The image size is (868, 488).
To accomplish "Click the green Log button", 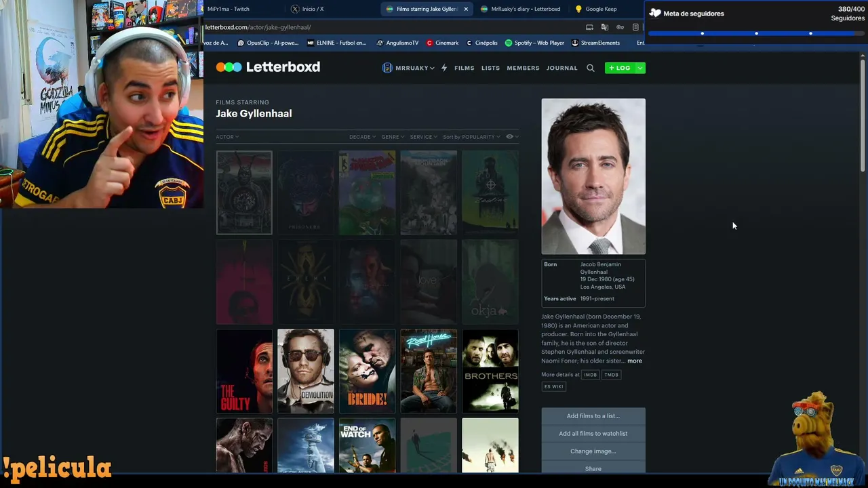I will pyautogui.click(x=620, y=68).
